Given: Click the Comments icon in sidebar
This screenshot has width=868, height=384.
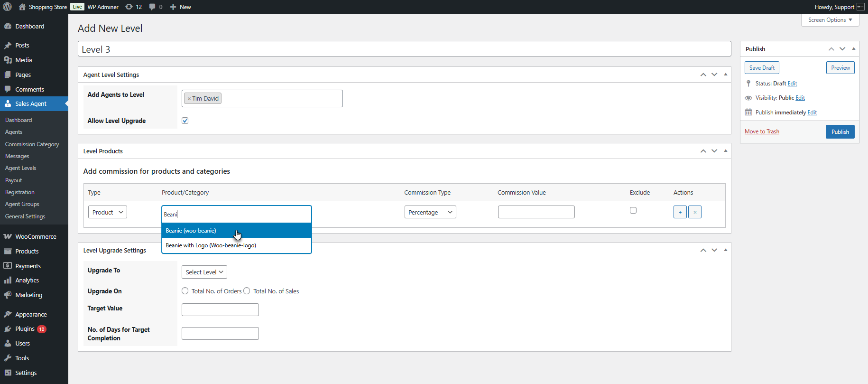Looking at the screenshot, I should [8, 89].
